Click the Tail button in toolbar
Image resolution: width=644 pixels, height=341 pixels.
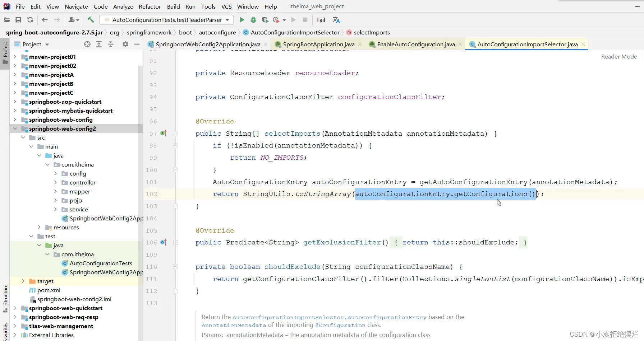tap(321, 20)
